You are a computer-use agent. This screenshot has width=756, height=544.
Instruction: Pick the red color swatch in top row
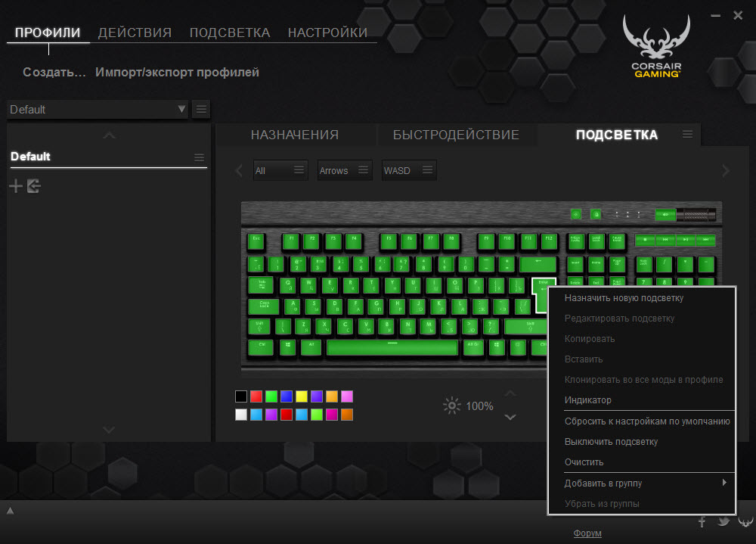pos(256,396)
